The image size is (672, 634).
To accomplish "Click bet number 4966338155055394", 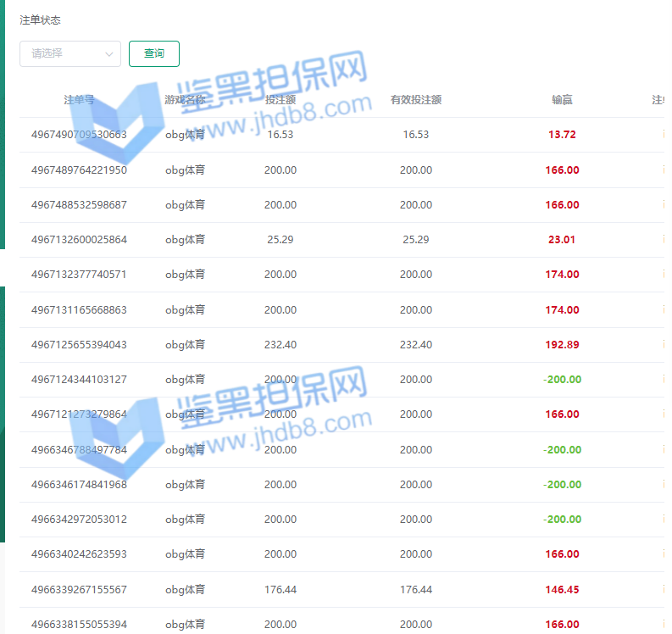I will (x=79, y=625).
